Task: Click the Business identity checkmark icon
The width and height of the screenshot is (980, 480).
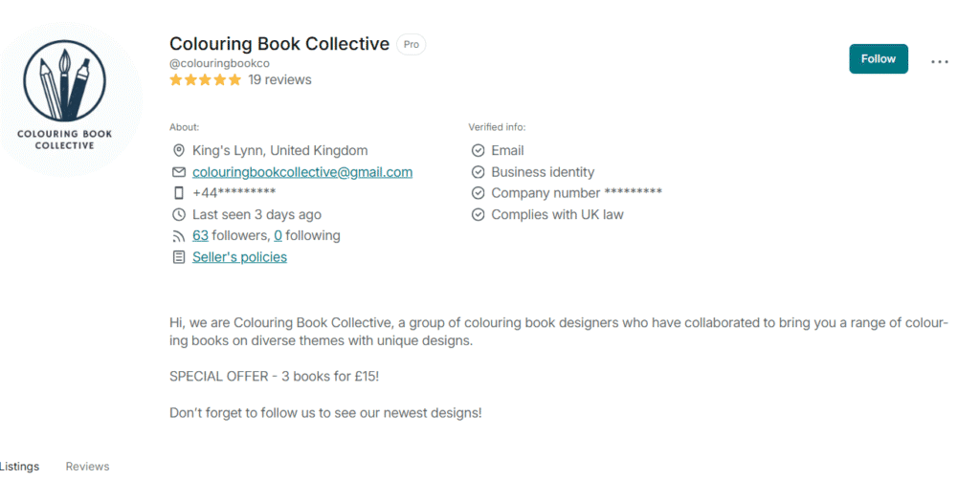Action: 478,173
